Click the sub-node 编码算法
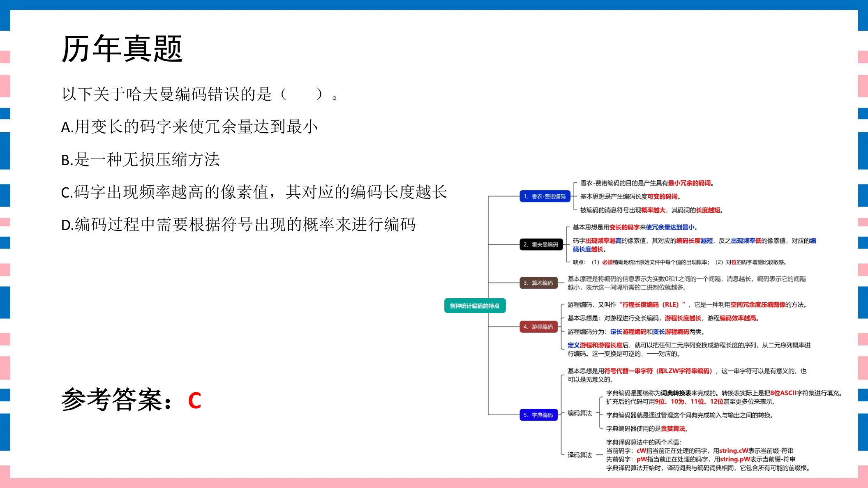The image size is (868, 488). click(579, 413)
